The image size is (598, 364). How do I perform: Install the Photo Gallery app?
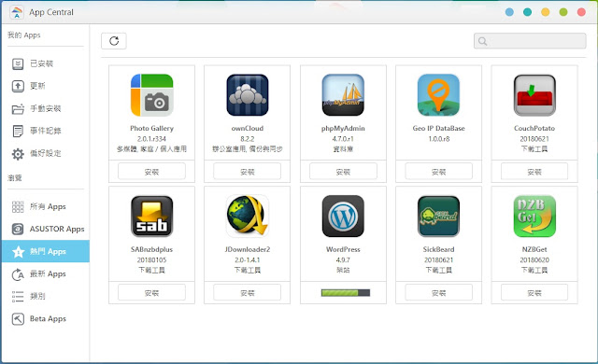pos(151,172)
